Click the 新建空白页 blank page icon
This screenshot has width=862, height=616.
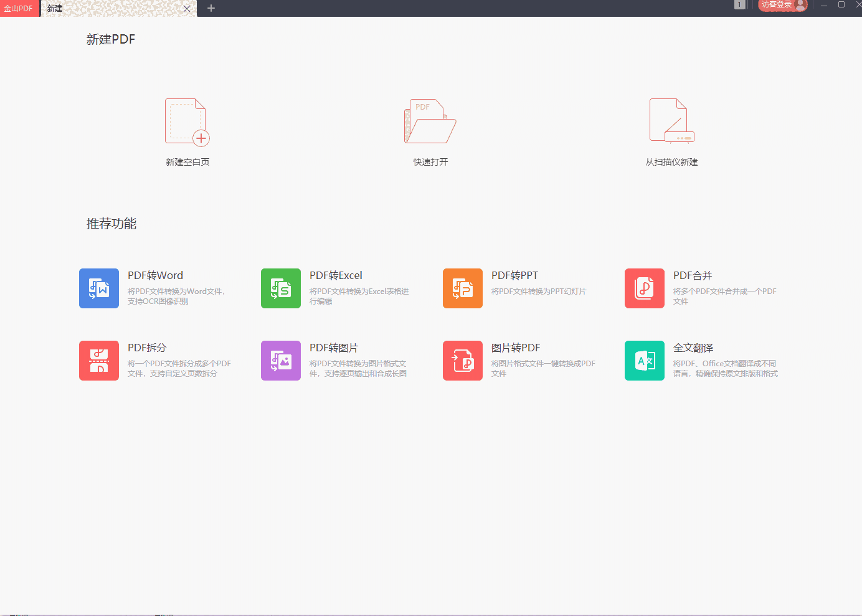pos(186,120)
